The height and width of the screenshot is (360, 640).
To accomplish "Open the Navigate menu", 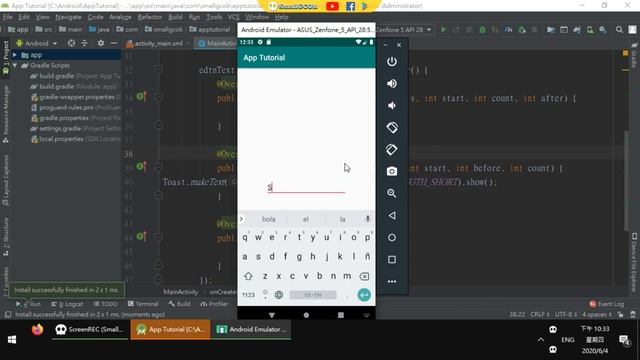I will click(x=68, y=17).
